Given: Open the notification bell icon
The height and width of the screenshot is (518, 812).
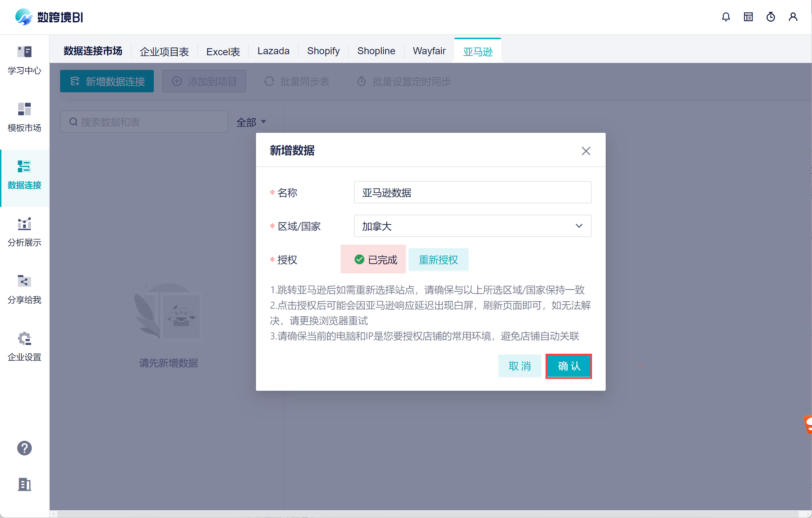Looking at the screenshot, I should point(726,17).
